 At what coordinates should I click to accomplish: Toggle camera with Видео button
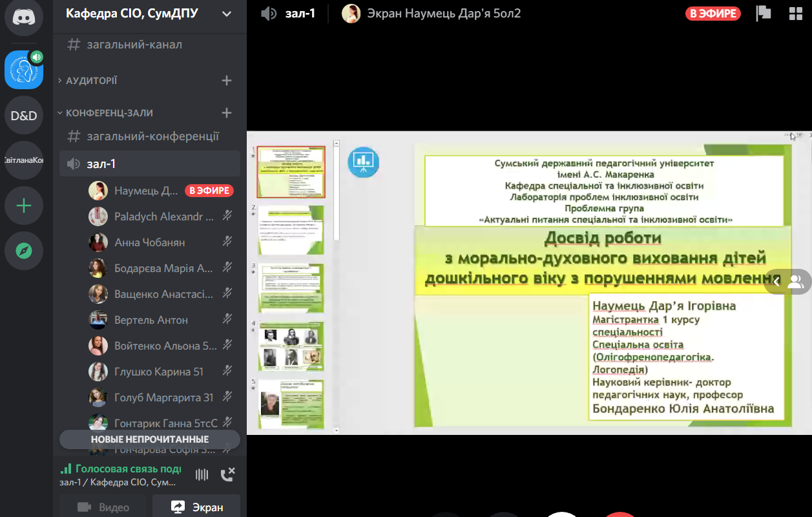click(103, 507)
